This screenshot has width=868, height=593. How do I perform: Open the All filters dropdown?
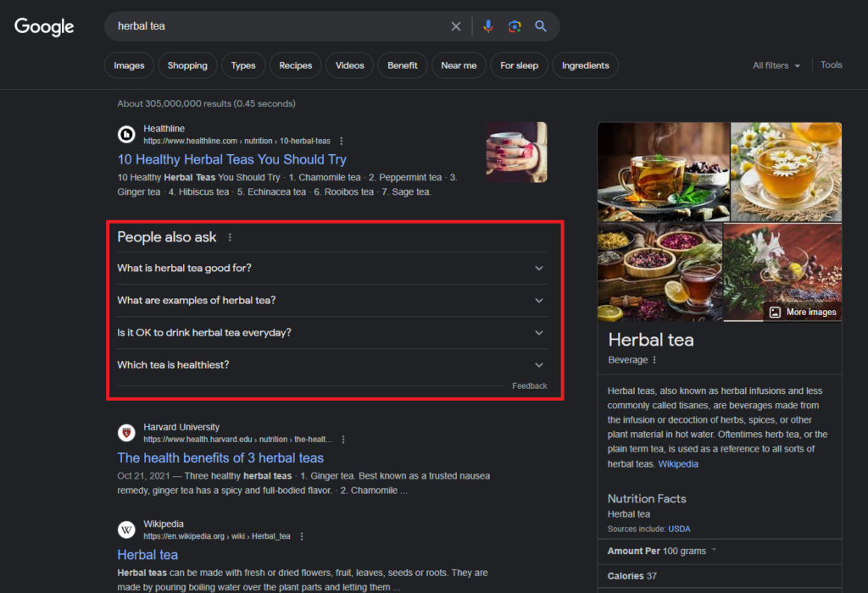coord(776,65)
